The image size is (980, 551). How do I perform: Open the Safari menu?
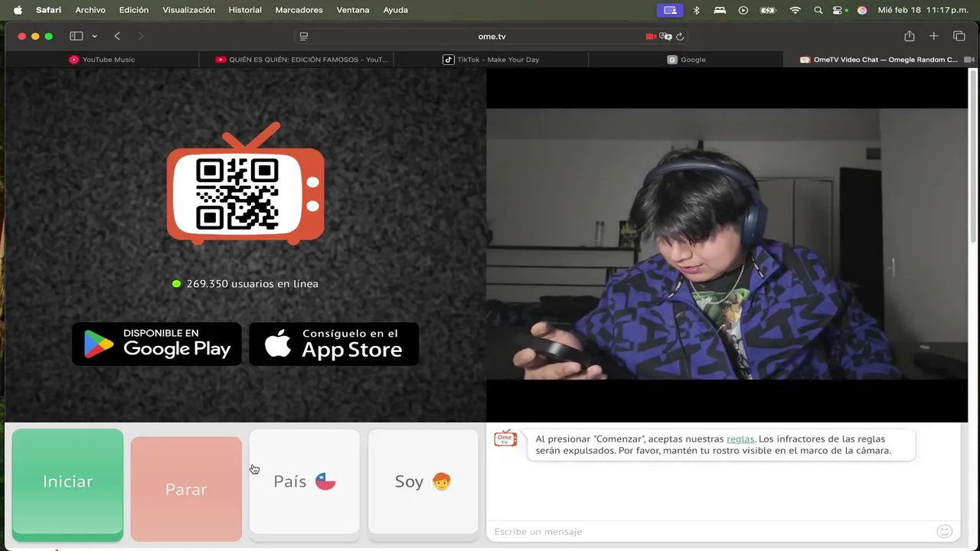click(48, 10)
